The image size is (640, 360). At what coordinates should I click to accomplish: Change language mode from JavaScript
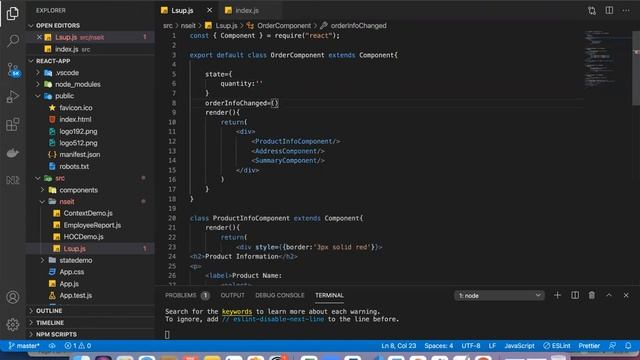click(519, 346)
